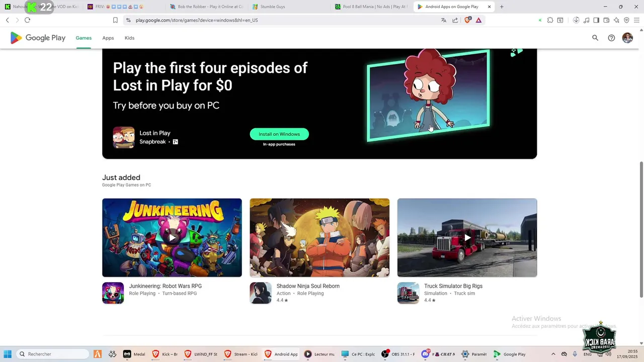644x362 pixels.
Task: Reload the current page
Action: click(x=27, y=20)
